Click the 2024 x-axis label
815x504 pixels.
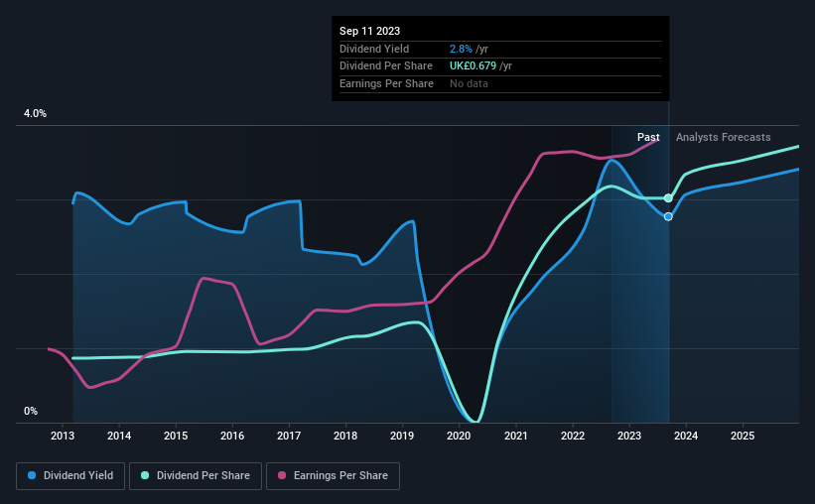[686, 436]
